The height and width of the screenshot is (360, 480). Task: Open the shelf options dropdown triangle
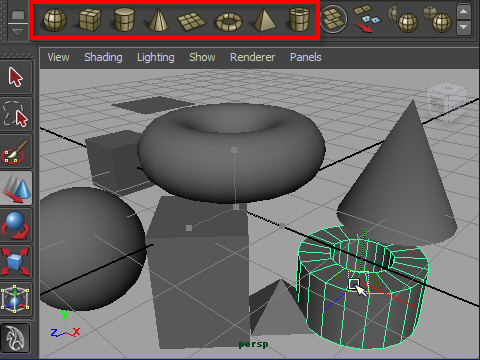[17, 32]
